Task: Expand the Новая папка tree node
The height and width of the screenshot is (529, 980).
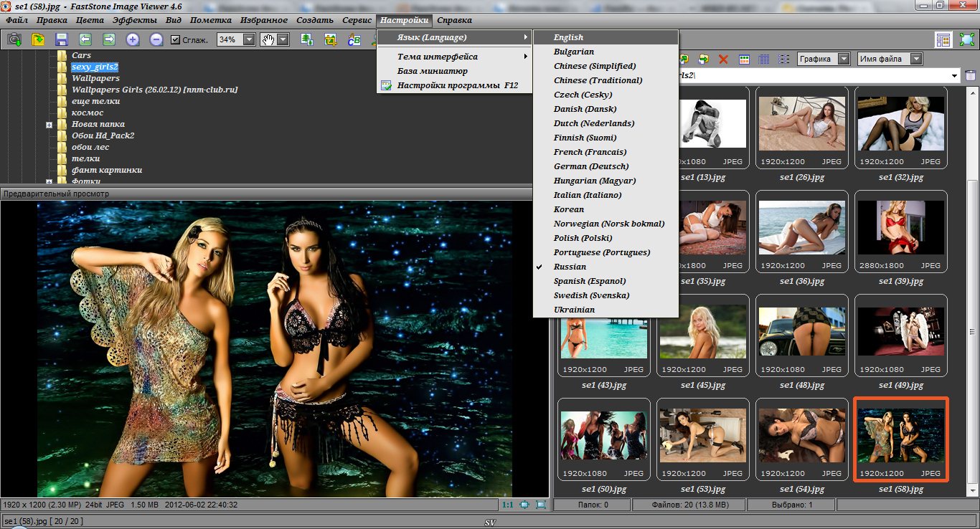Action: (49, 125)
